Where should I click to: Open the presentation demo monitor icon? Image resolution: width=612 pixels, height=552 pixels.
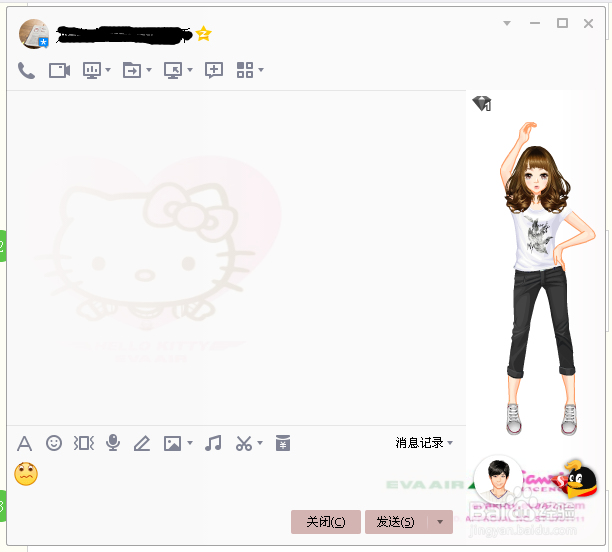point(92,70)
